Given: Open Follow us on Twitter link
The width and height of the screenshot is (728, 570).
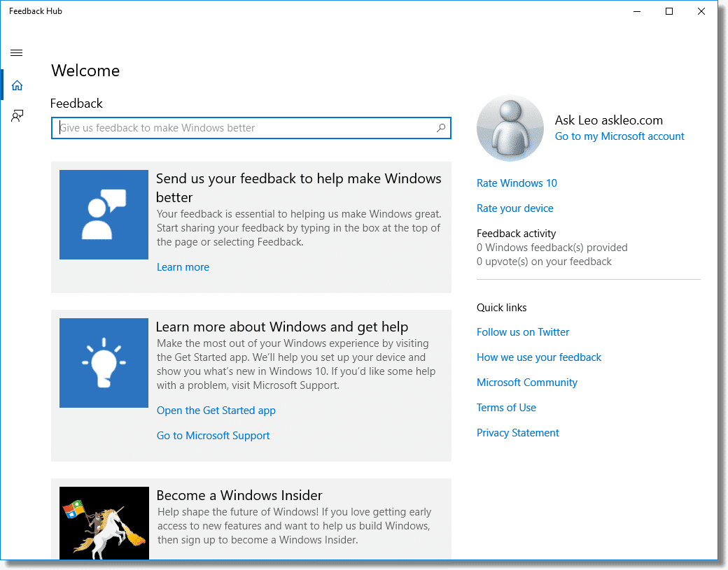Looking at the screenshot, I should (x=523, y=332).
